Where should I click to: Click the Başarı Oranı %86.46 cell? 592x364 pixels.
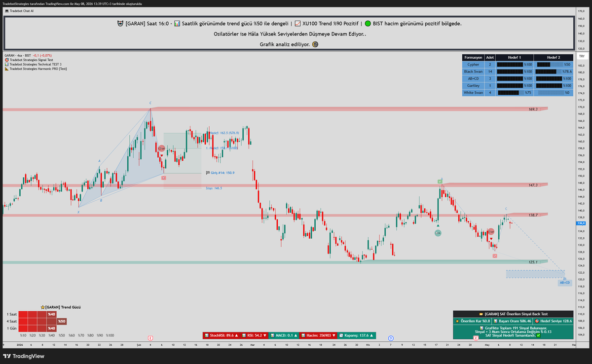point(512,321)
